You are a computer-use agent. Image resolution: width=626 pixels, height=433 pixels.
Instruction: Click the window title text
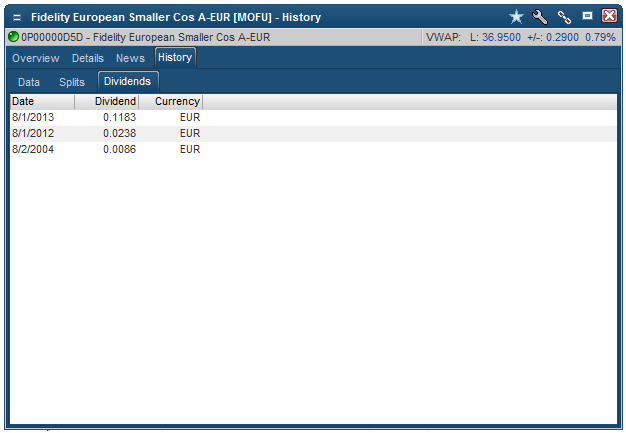click(x=176, y=18)
